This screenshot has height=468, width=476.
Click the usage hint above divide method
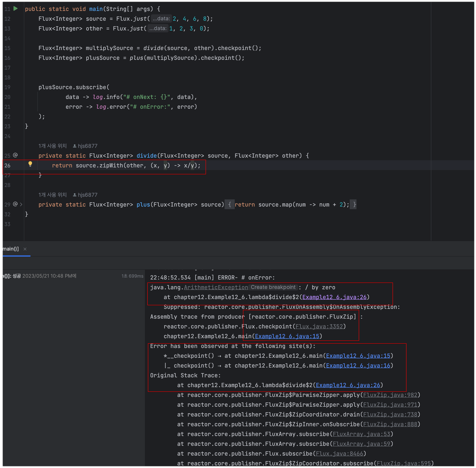[x=53, y=146]
